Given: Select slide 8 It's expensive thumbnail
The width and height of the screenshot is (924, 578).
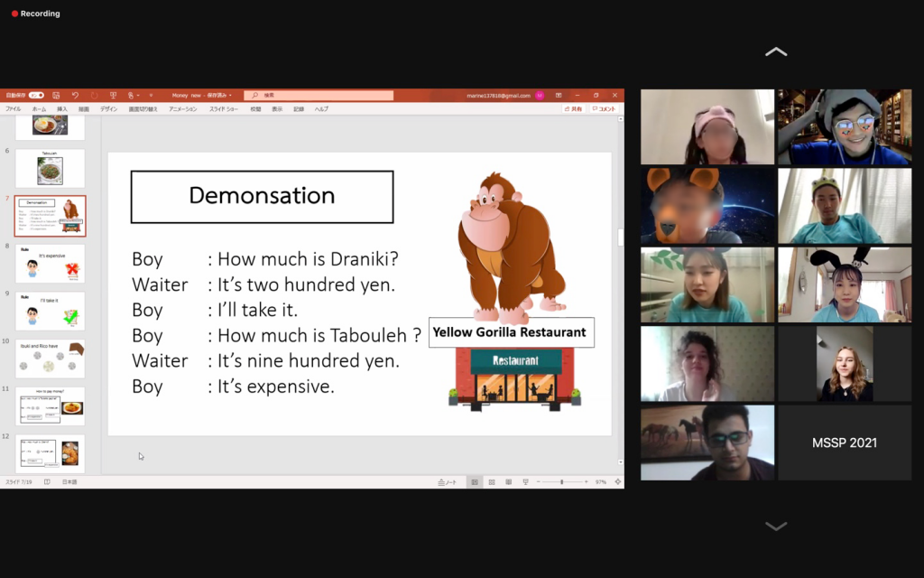Looking at the screenshot, I should pyautogui.click(x=51, y=264).
